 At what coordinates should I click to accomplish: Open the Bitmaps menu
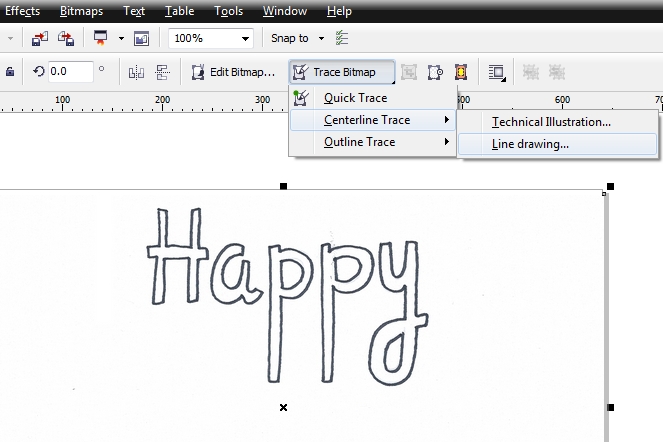tap(81, 11)
